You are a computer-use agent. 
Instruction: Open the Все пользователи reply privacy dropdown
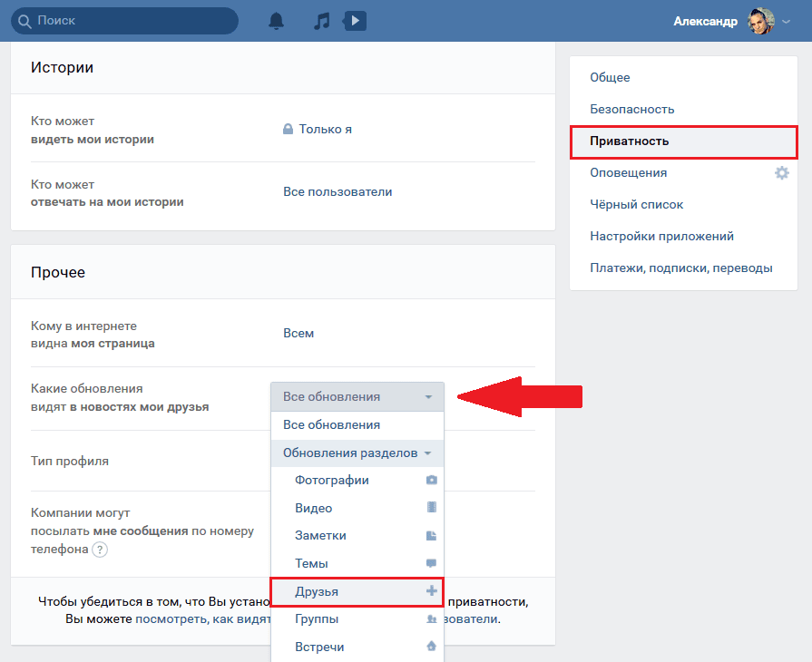coord(338,192)
